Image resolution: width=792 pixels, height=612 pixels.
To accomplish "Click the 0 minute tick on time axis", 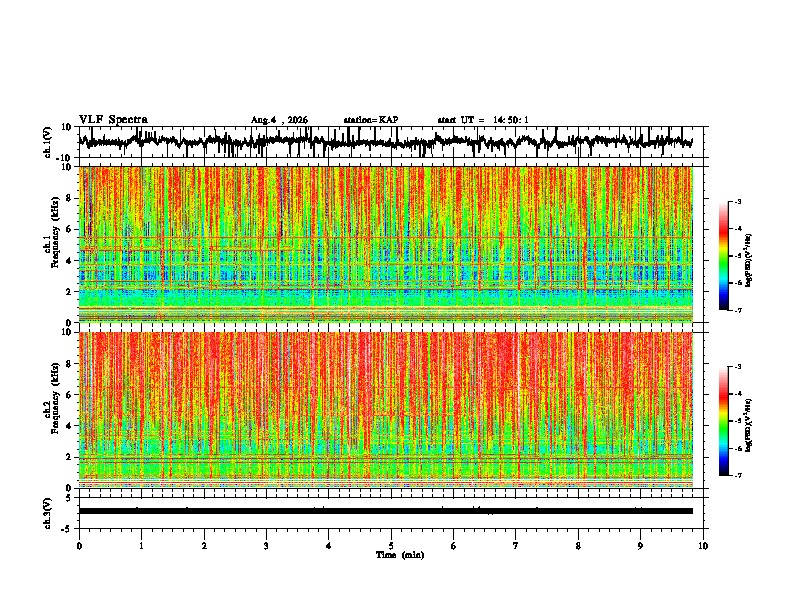I will [x=79, y=546].
